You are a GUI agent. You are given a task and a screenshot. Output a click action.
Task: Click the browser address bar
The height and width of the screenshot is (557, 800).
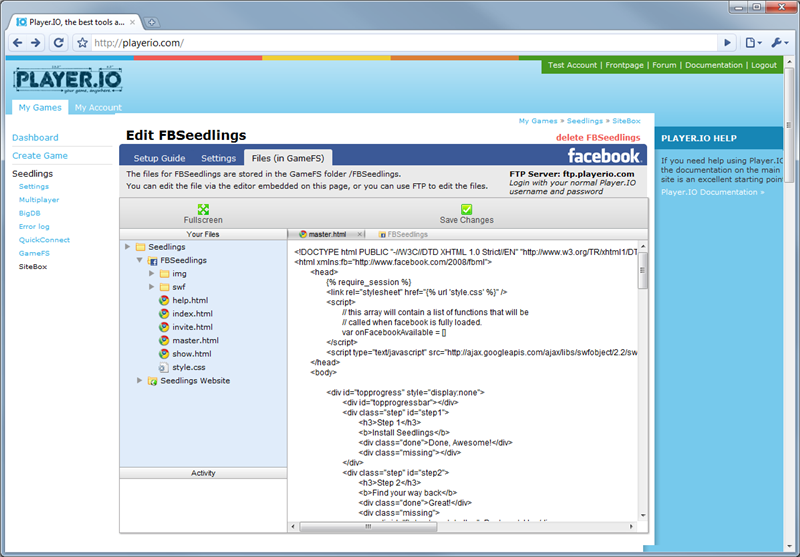(x=403, y=43)
